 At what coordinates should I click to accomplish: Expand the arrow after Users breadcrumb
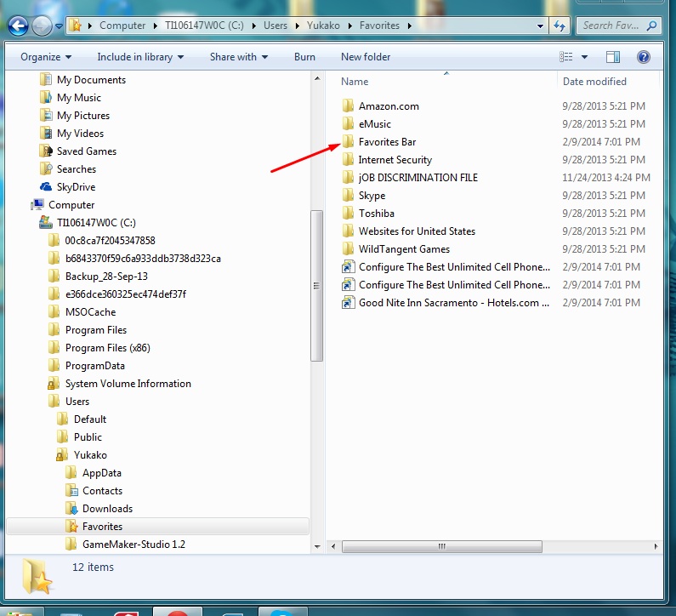(x=297, y=26)
